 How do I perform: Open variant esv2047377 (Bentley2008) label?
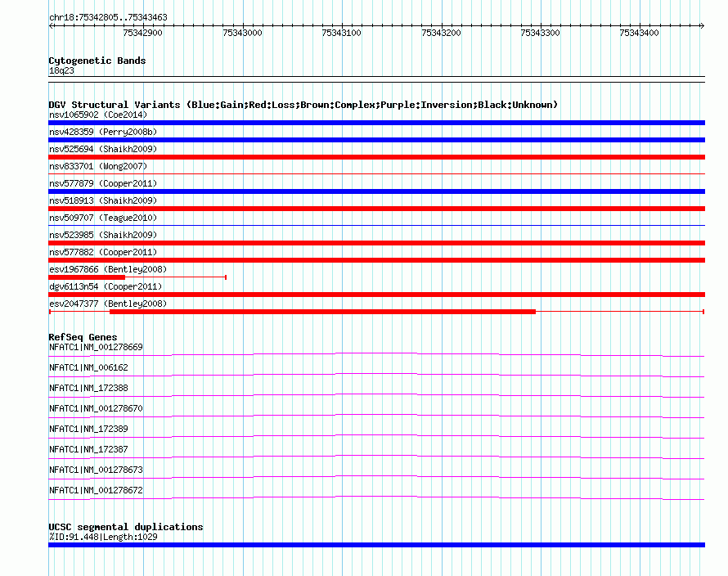(x=108, y=304)
